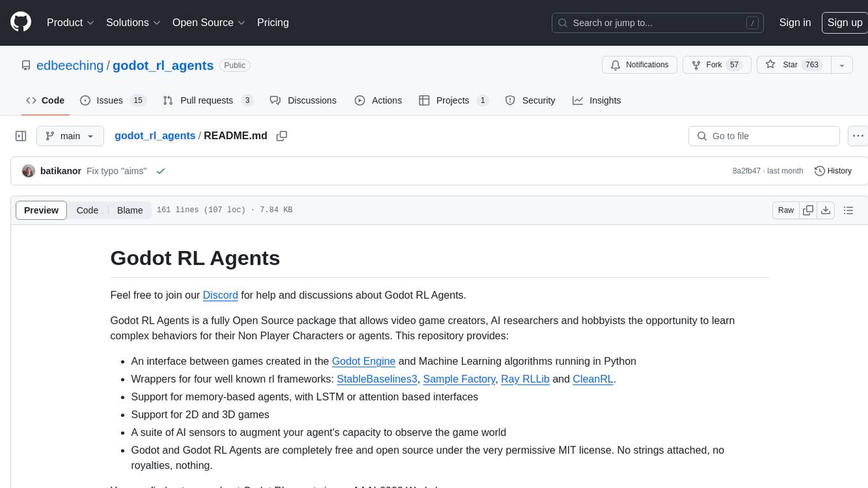
Task: Open the Pricing page
Action: tap(273, 22)
